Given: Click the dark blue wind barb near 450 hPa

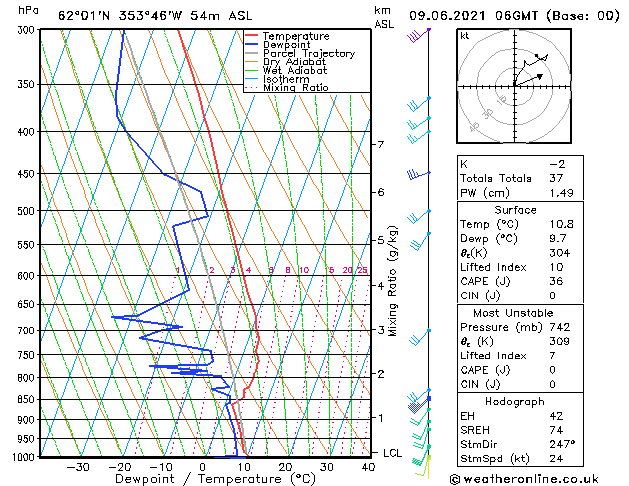Looking at the screenshot, I should [418, 174].
